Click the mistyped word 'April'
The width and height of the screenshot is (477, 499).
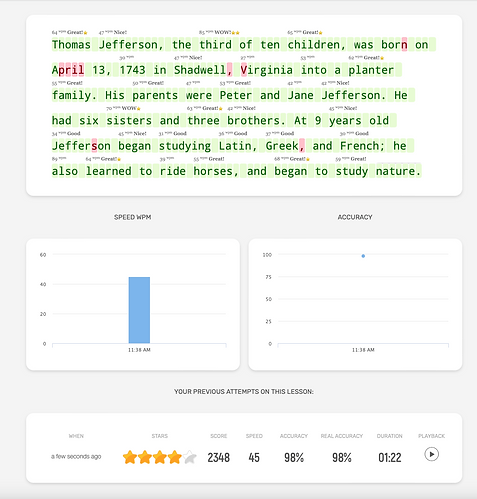[68, 70]
